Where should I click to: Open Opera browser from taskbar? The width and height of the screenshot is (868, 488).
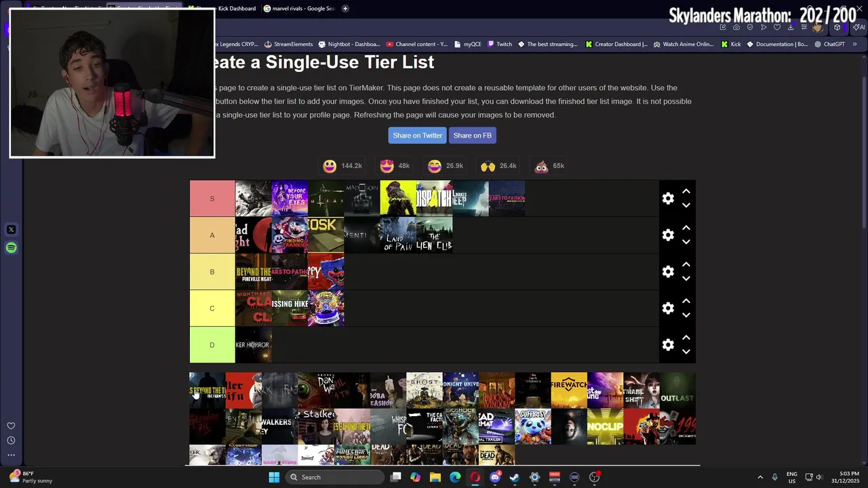click(x=475, y=477)
